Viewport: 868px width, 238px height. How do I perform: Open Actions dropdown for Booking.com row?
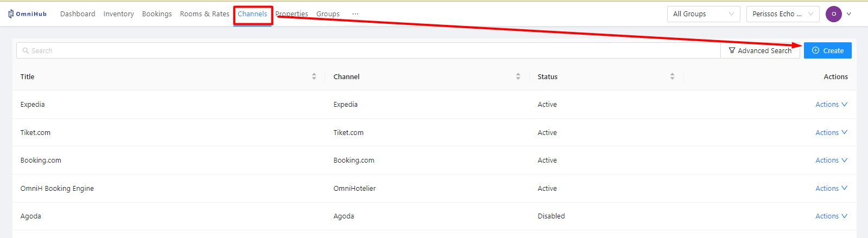click(831, 160)
